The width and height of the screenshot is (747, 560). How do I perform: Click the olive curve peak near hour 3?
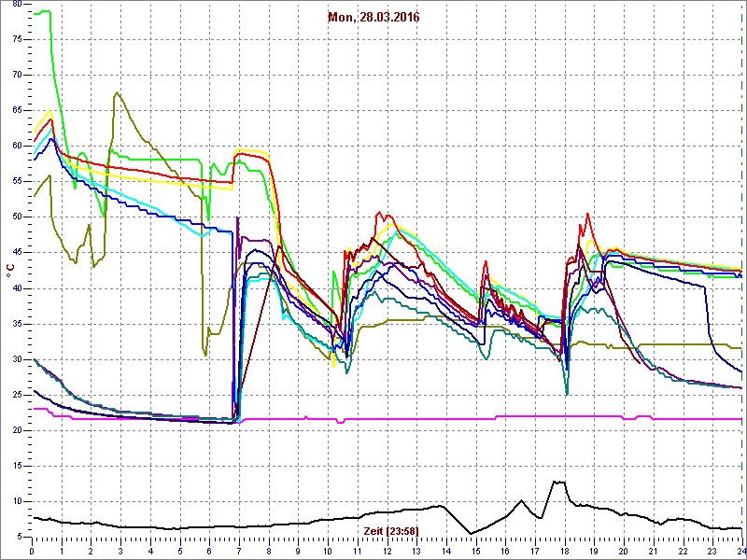click(118, 92)
